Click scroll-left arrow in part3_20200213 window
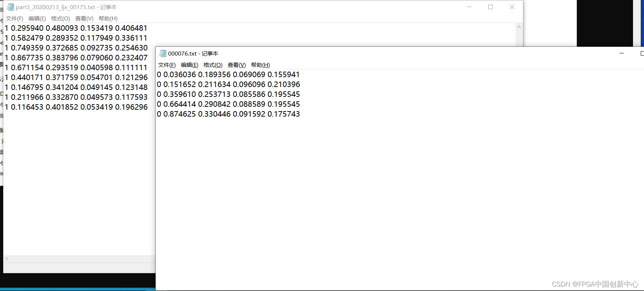 (x=7, y=258)
